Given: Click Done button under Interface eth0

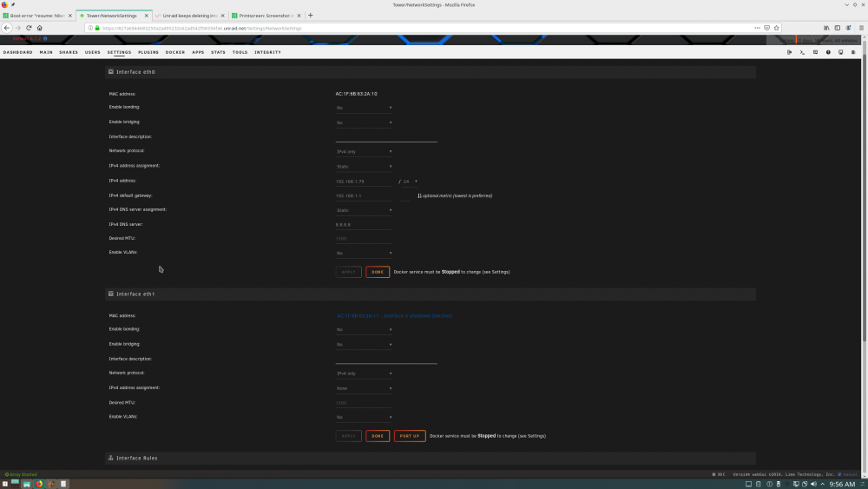Looking at the screenshot, I should tap(378, 272).
